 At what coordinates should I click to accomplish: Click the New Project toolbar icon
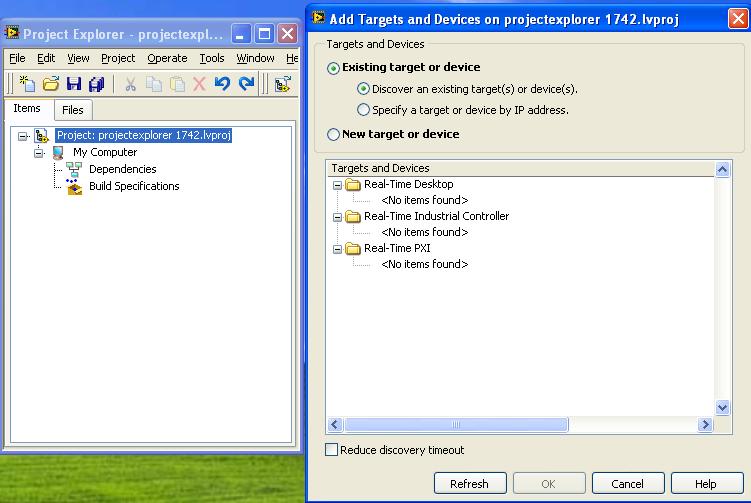[x=27, y=84]
